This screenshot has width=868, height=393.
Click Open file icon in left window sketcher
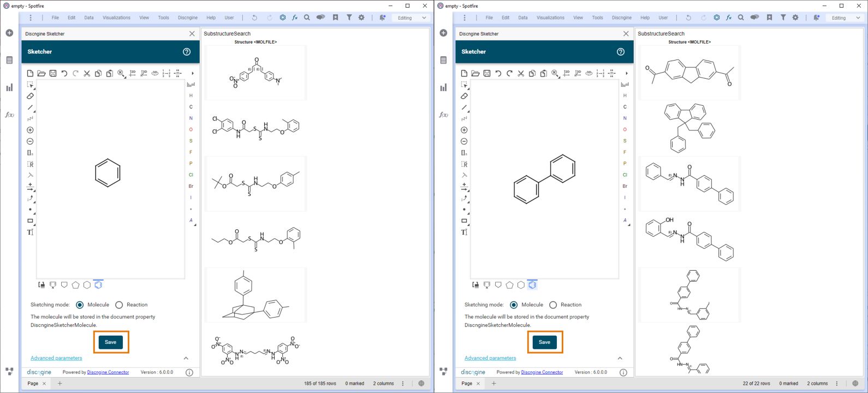point(41,73)
